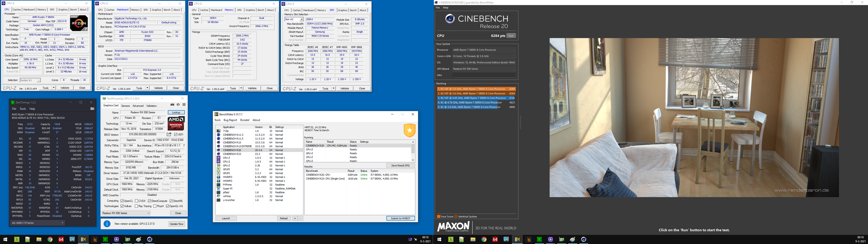Viewport: 868px width, 244px height.
Task: Open the A2: 4000 C19 Series dropdown in ZenTimings
Action: click(x=38, y=223)
